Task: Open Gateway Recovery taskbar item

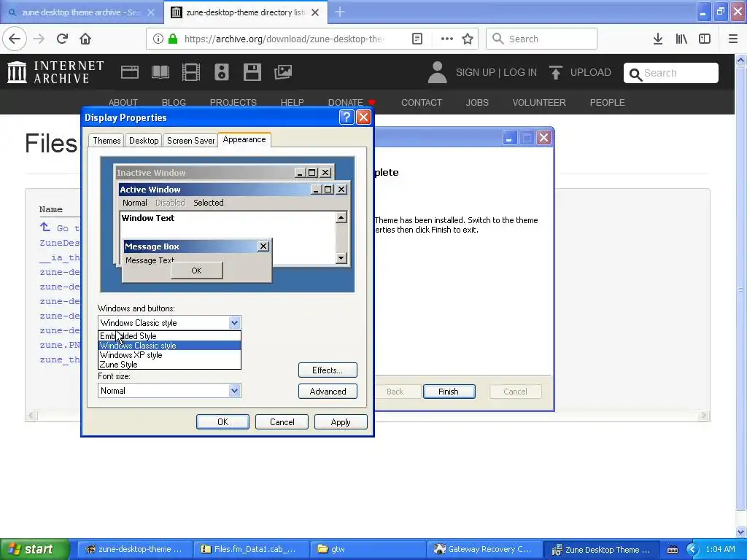Action: click(x=485, y=550)
